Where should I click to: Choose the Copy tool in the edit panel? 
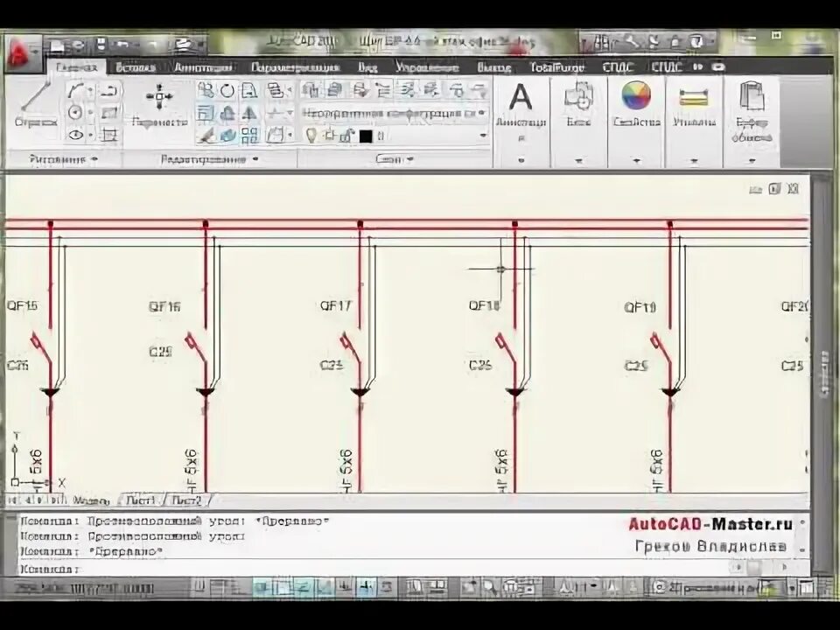pyautogui.click(x=206, y=90)
